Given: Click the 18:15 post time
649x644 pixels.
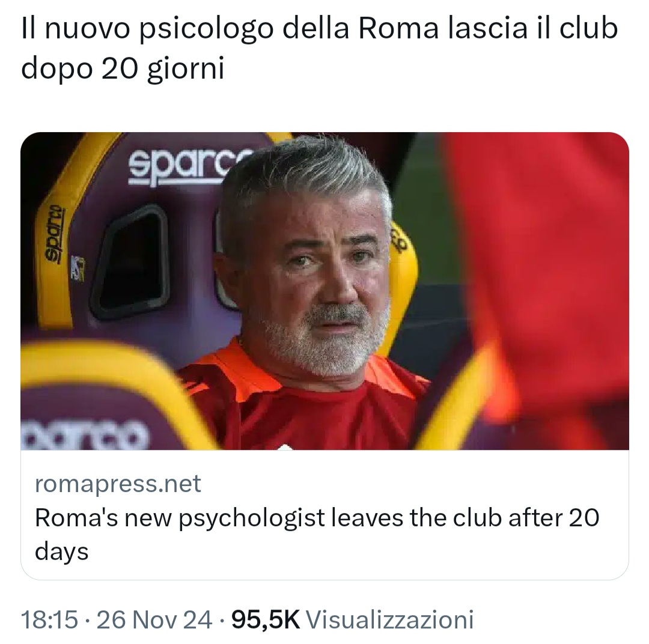Looking at the screenshot, I should click(49, 619).
